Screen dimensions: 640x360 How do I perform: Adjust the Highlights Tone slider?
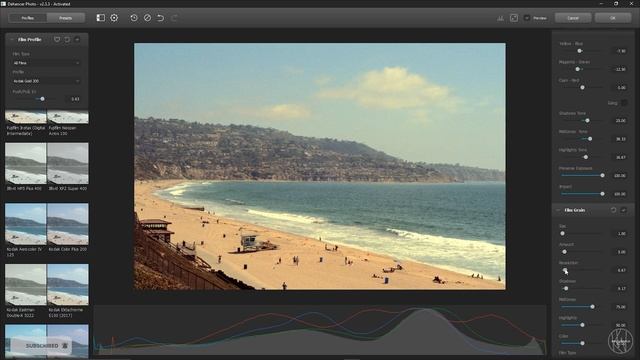click(586, 157)
